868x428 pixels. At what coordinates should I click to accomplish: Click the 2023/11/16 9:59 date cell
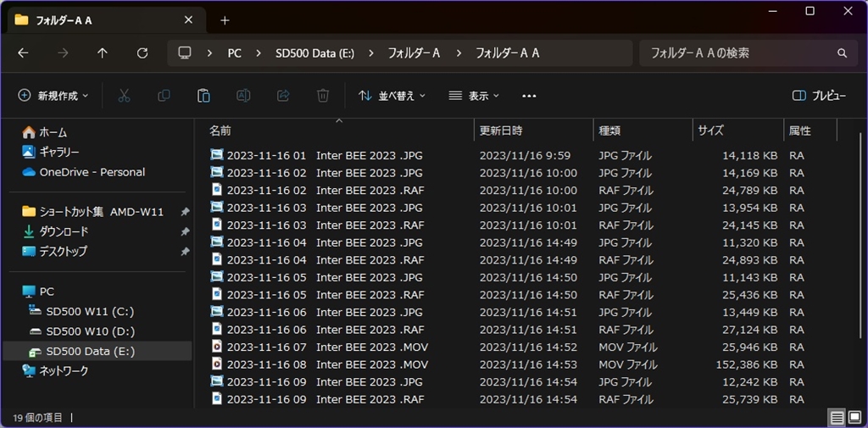(x=525, y=156)
